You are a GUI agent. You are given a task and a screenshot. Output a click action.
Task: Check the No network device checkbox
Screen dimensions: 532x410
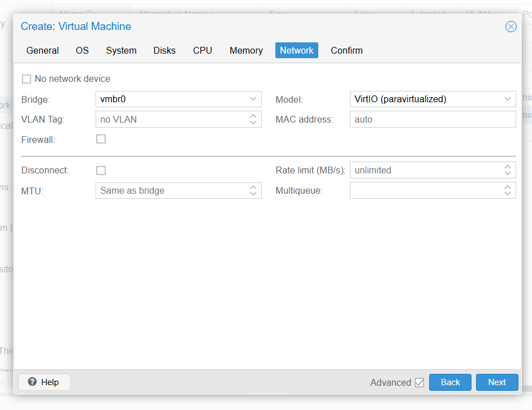[26, 78]
